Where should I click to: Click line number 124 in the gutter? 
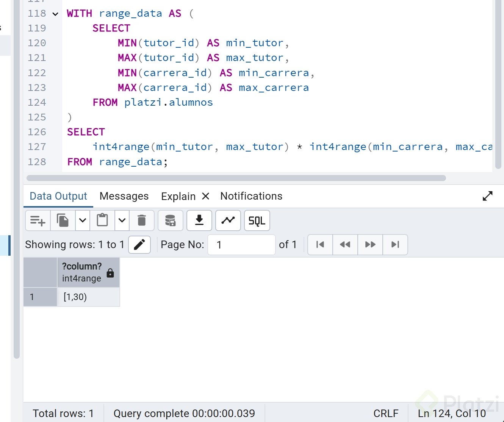tap(37, 102)
